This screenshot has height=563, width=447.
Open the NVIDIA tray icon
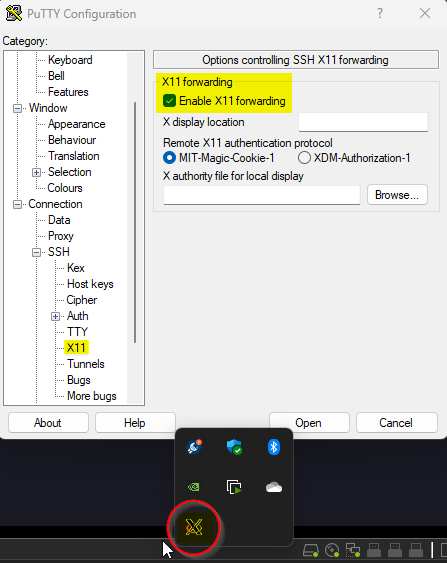click(194, 487)
